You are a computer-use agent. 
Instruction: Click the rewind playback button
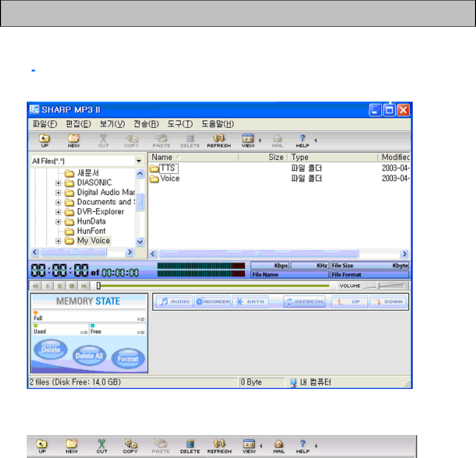pyautogui.click(x=36, y=286)
